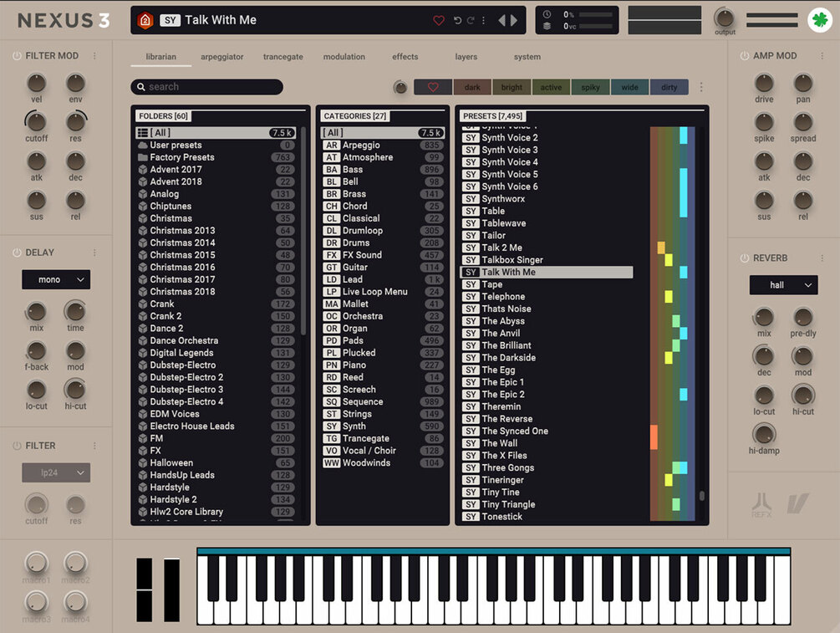Switch to the modulation tab
This screenshot has width=840, height=633.
point(344,57)
